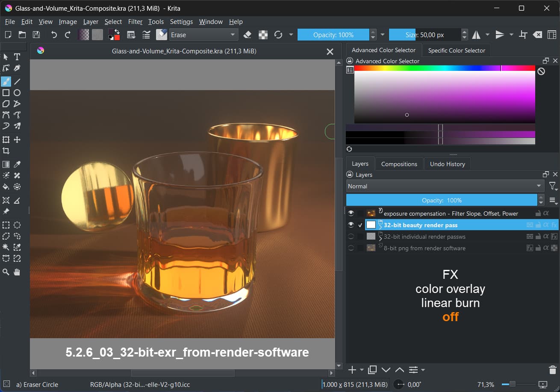The height and width of the screenshot is (392, 560).
Task: Open the Filter menu
Action: (x=135, y=22)
